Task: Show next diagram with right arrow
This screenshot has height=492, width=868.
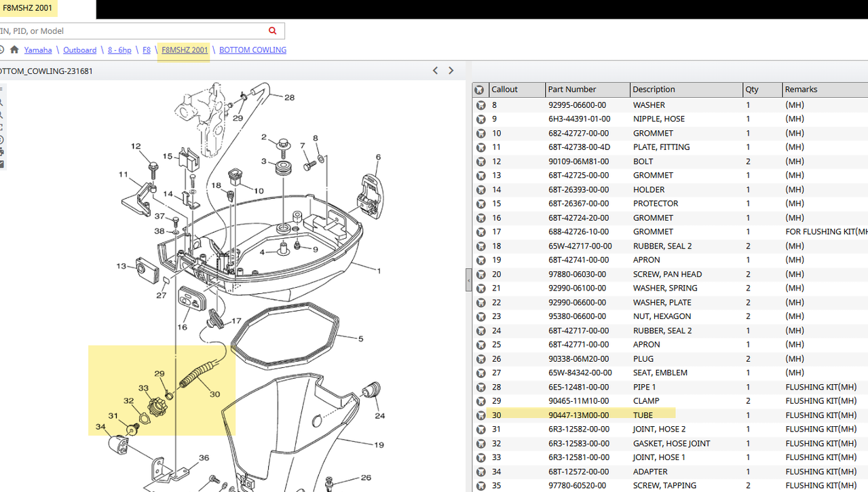Action: (451, 71)
